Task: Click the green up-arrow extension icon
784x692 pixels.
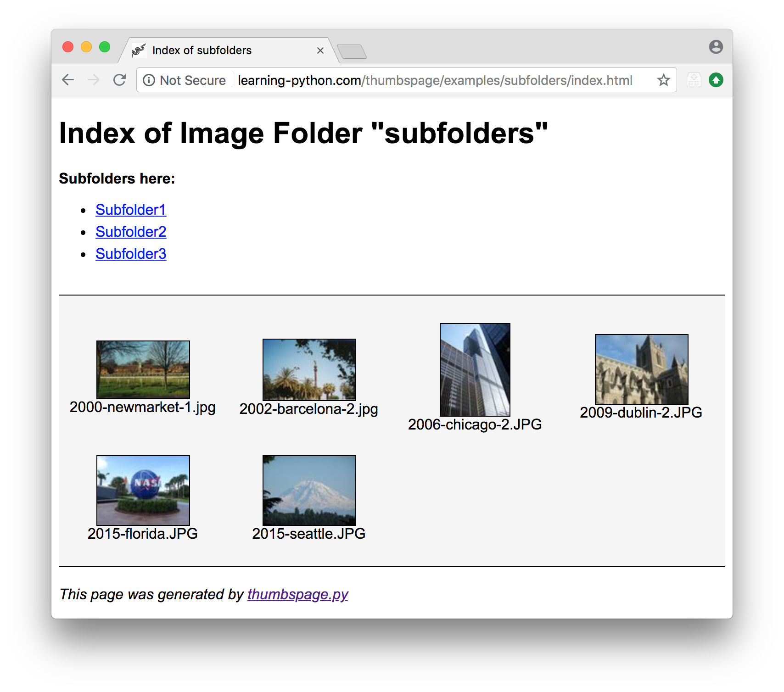Action: (x=716, y=80)
